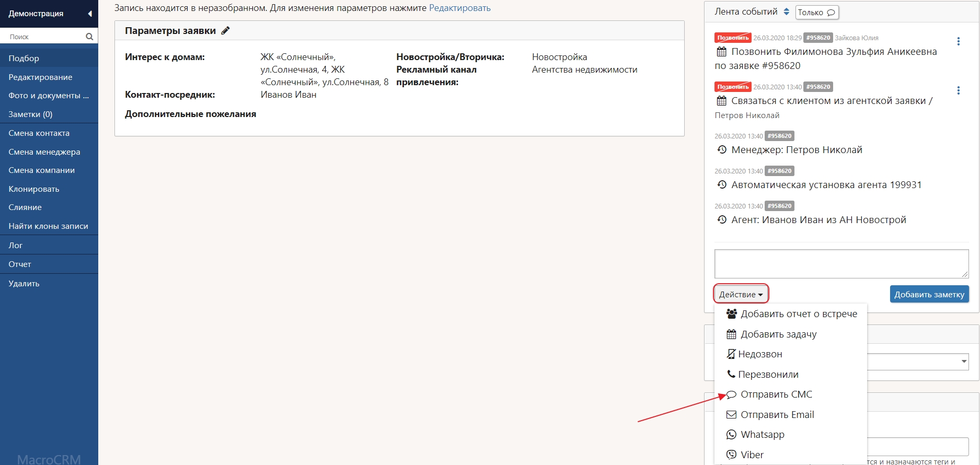Open the Действие dropdown

[741, 295]
